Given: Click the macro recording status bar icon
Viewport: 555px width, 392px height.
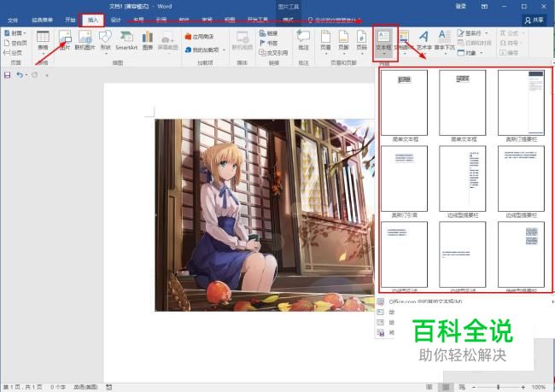Looking at the screenshot, I should click(x=109, y=387).
